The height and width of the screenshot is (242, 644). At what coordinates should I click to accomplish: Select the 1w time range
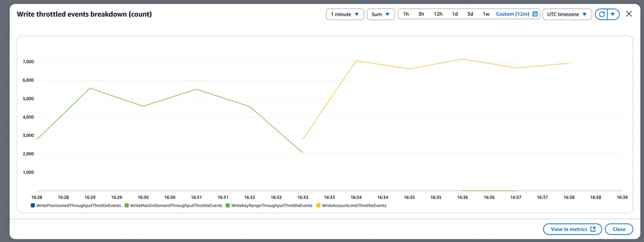click(486, 14)
